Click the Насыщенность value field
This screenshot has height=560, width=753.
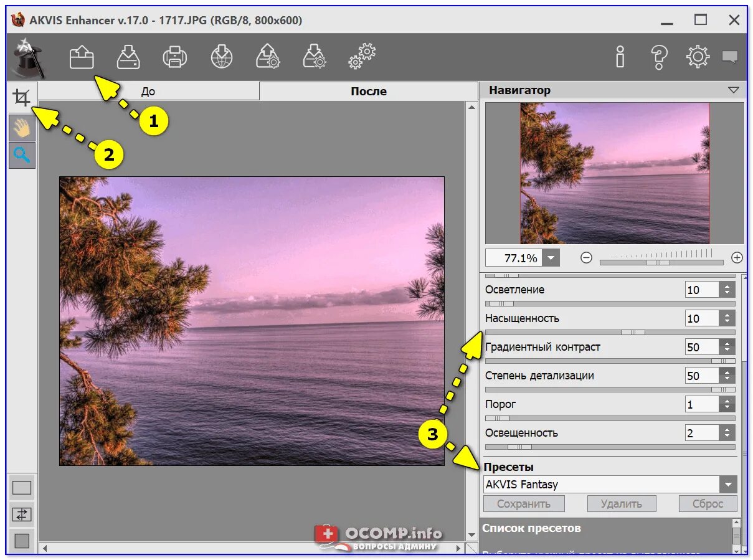tap(701, 318)
